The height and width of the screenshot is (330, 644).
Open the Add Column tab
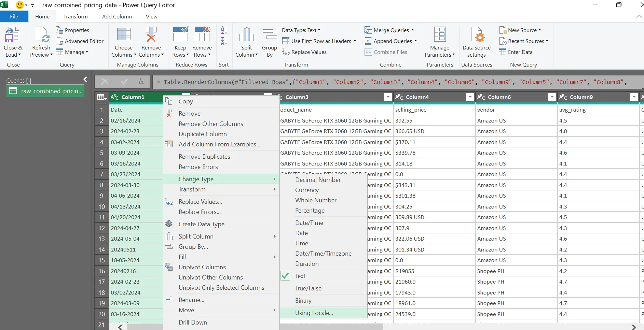tap(117, 16)
